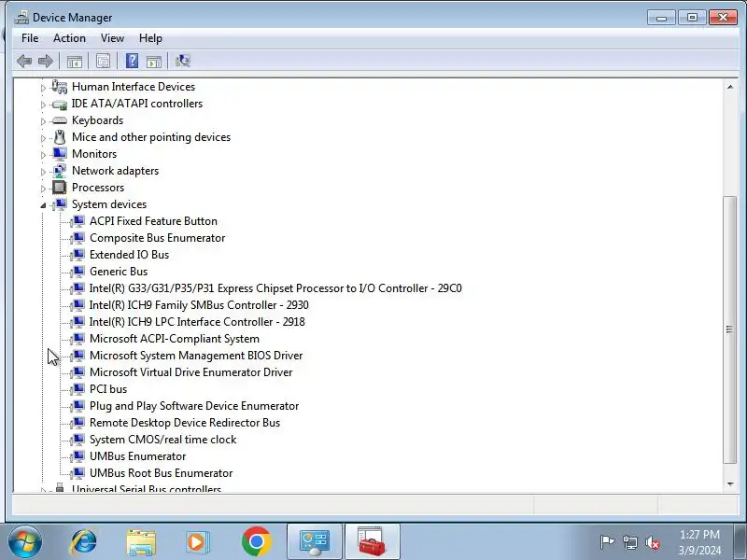
Task: Click the Action Center flag tray icon
Action: coord(607,542)
